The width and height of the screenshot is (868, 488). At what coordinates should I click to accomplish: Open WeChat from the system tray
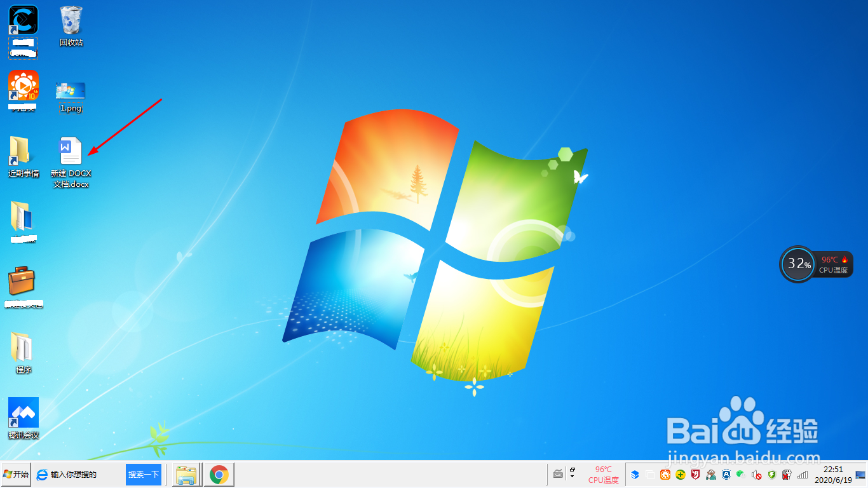(741, 474)
